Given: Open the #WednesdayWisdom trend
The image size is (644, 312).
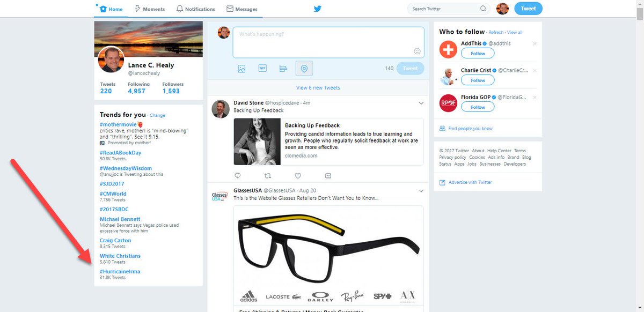Looking at the screenshot, I should tap(126, 168).
